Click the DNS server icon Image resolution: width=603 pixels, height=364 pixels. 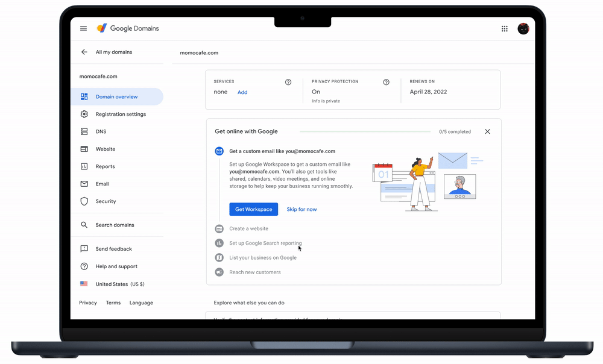click(x=84, y=131)
